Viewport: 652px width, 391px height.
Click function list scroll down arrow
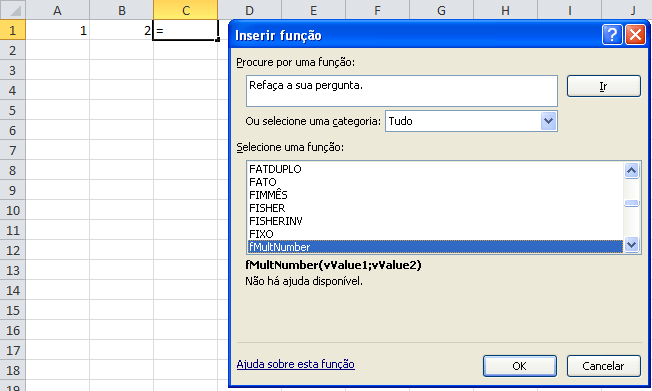point(632,245)
